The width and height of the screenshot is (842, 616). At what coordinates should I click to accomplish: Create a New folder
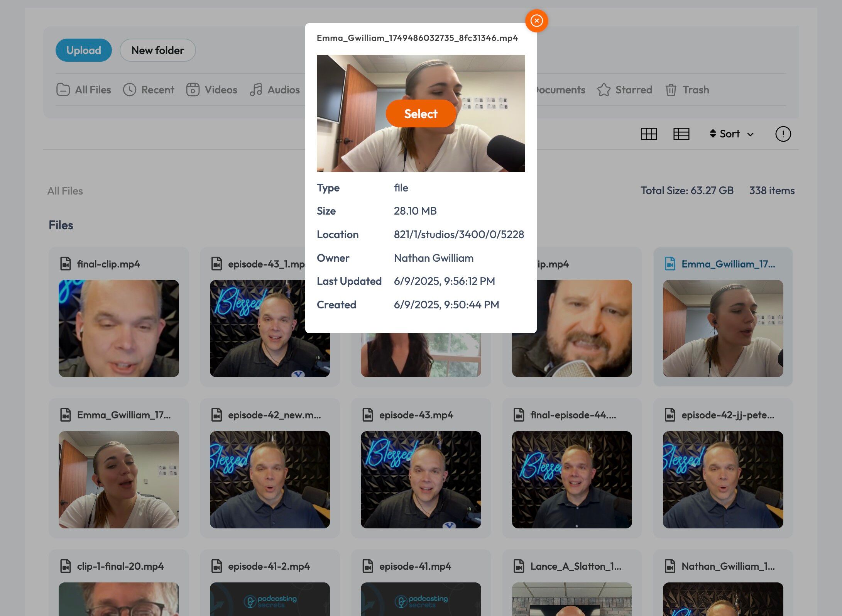point(157,50)
